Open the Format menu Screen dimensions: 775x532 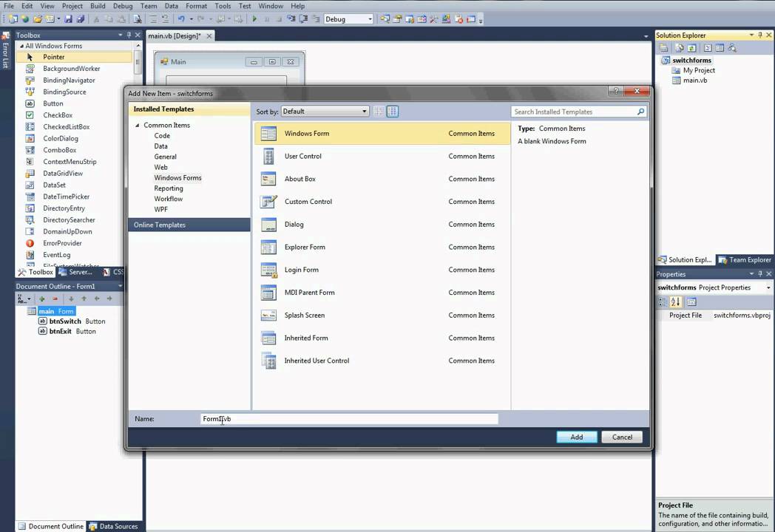tap(196, 6)
